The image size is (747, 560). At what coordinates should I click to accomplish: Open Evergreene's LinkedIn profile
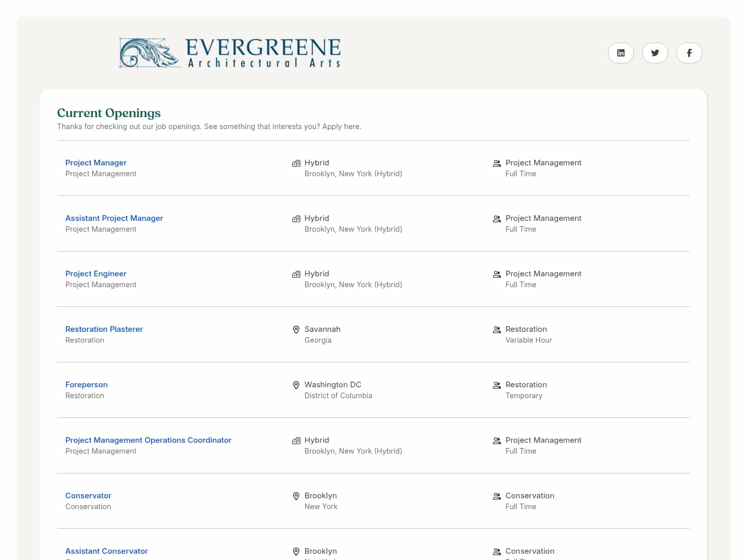[620, 53]
